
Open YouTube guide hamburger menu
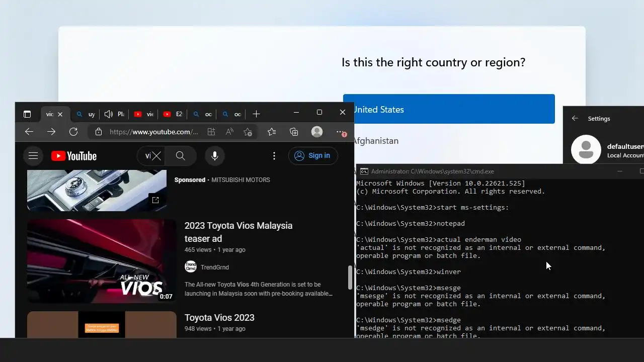click(x=33, y=156)
